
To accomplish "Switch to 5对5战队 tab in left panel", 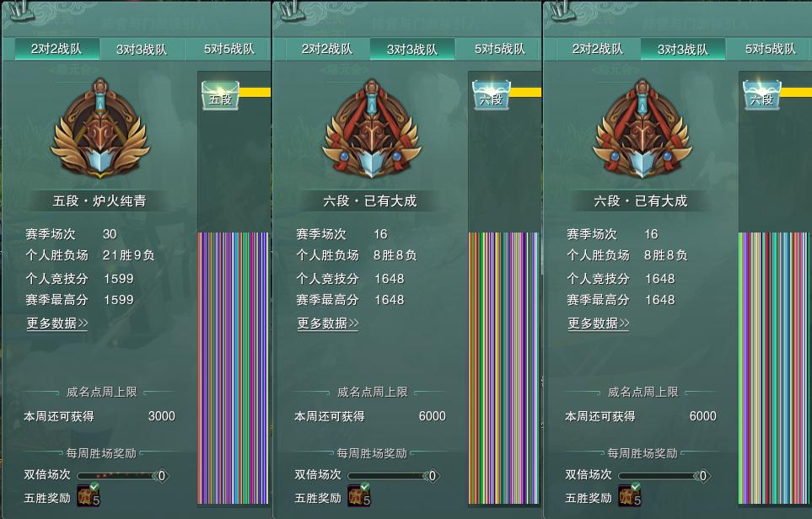I will click(x=229, y=49).
